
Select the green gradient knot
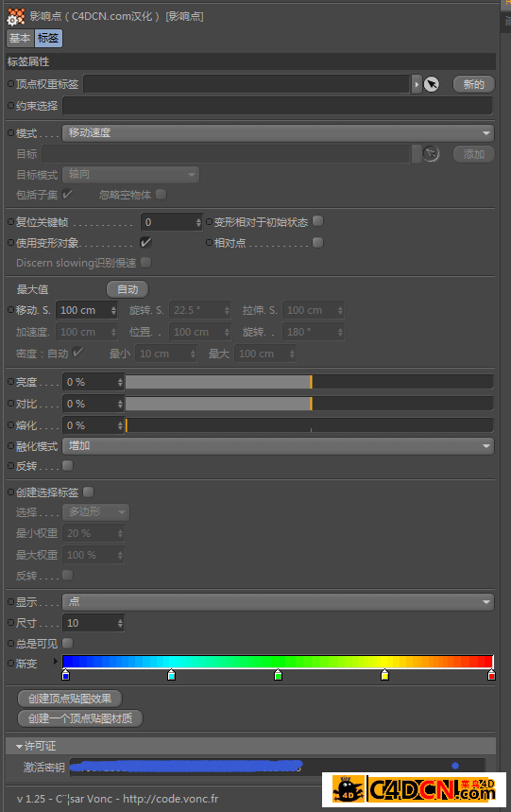click(279, 675)
